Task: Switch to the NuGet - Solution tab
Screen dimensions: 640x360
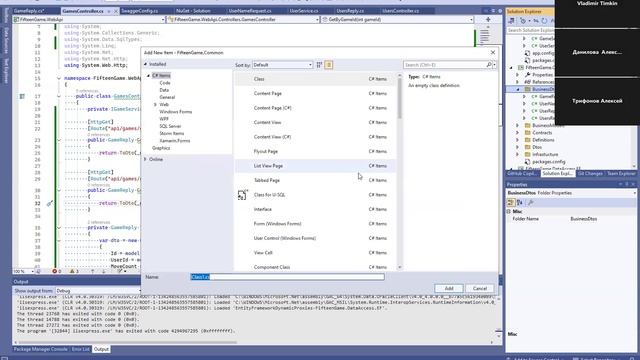Action: coord(193,11)
